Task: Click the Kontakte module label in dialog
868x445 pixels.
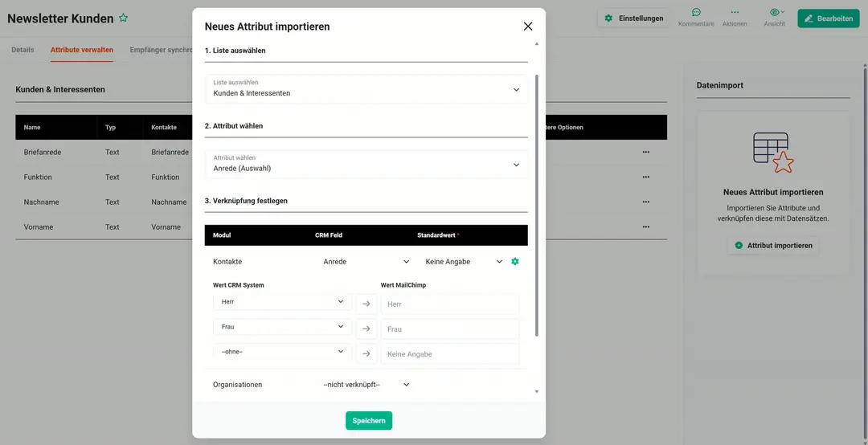Action: [x=227, y=261]
